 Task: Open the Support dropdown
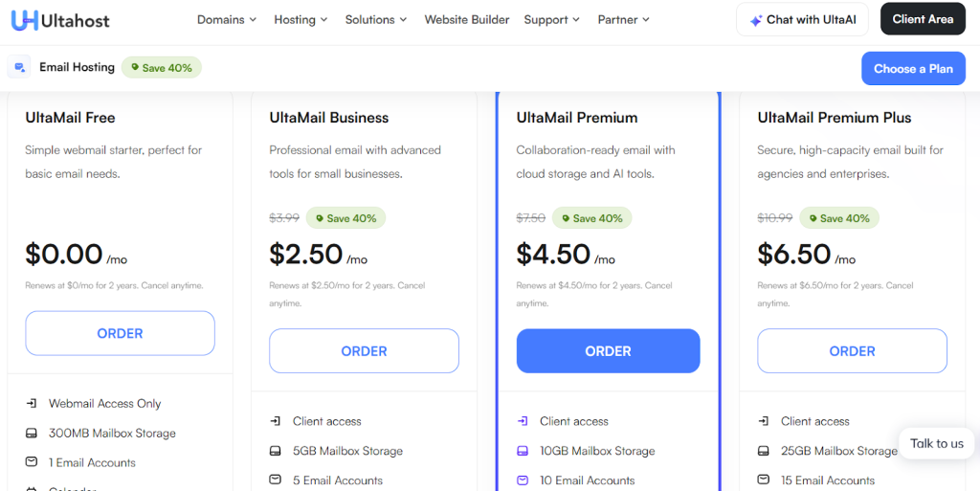coord(552,20)
